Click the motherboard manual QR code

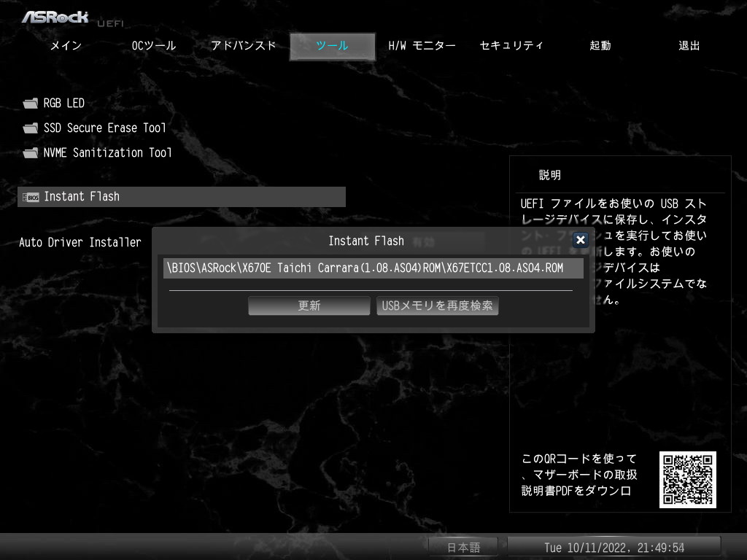click(x=687, y=480)
